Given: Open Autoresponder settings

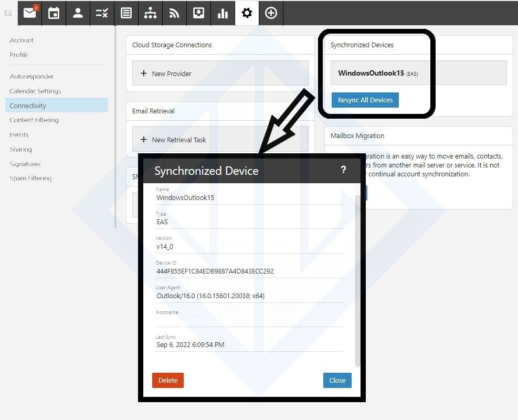Looking at the screenshot, I should (31, 77).
